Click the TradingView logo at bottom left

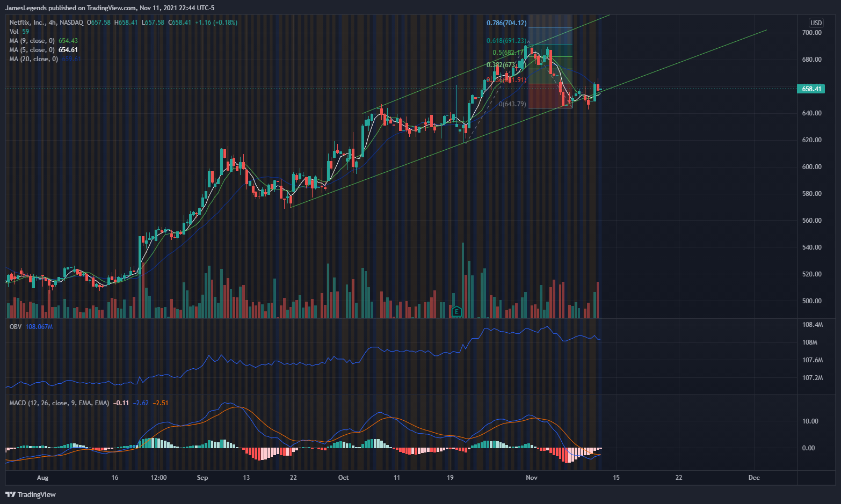[31, 494]
